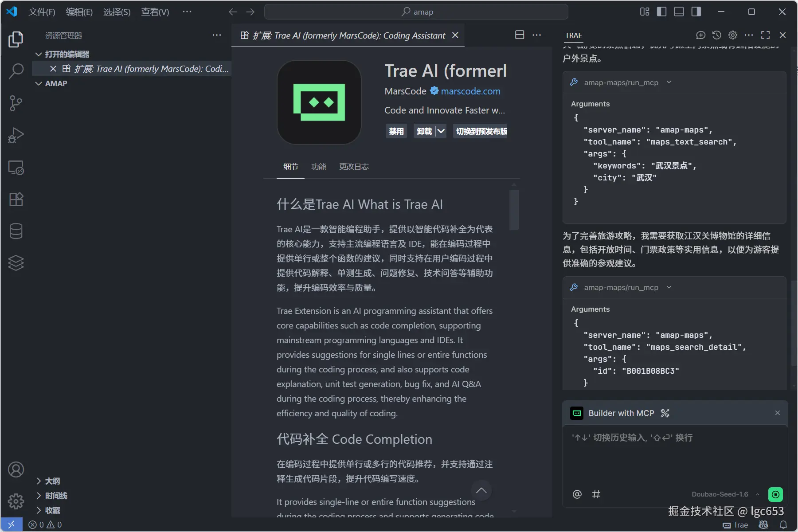This screenshot has height=532, width=798.
Task: Open the 编辑(E) menu
Action: pos(79,12)
